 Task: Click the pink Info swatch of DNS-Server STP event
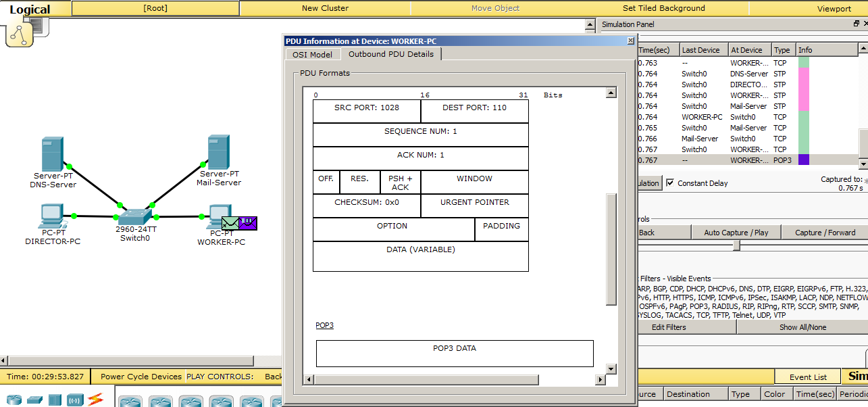tap(804, 74)
